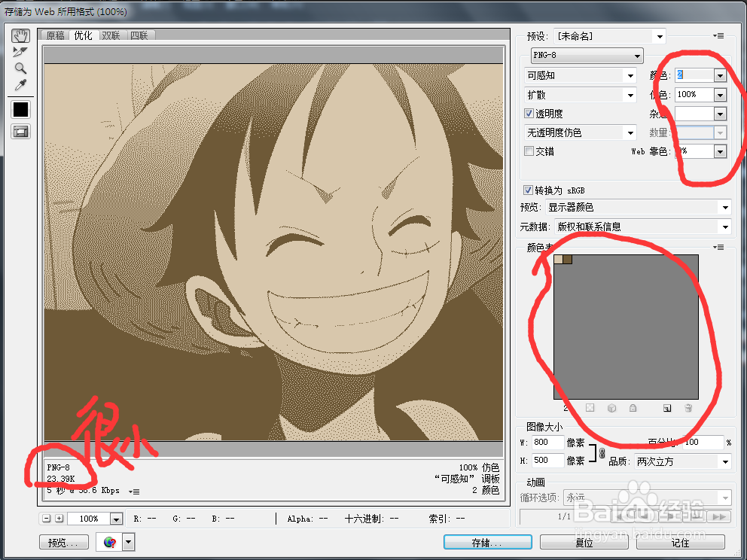Click the optimized image preview
Screen dimensions: 747x560
click(x=273, y=252)
